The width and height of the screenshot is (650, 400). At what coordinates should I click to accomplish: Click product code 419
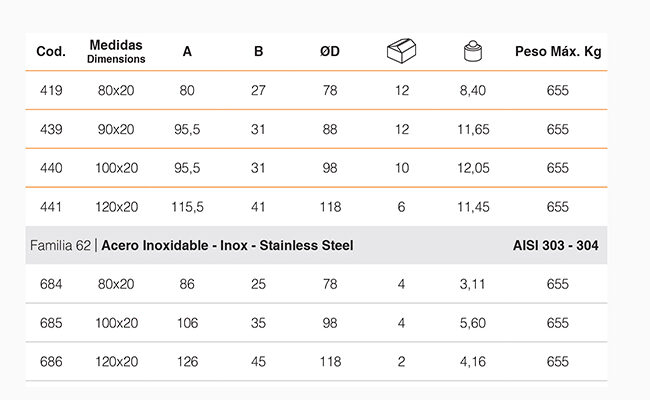click(50, 91)
